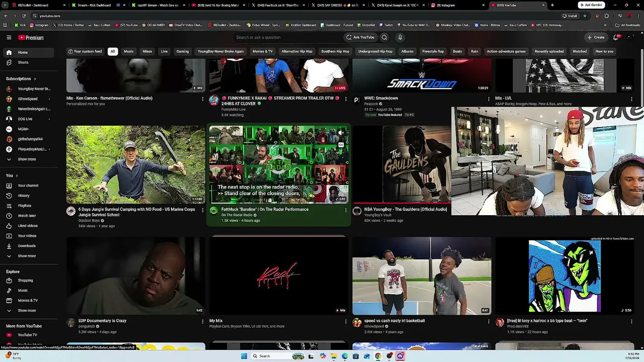Screen dimensions: 644x362
Task: Open the Windows Start menu
Action: tap(245, 356)
